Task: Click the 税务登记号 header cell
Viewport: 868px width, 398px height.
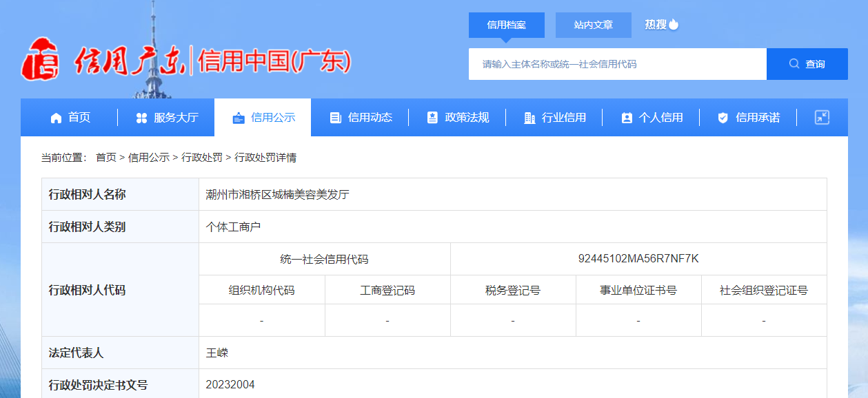Action: 513,291
